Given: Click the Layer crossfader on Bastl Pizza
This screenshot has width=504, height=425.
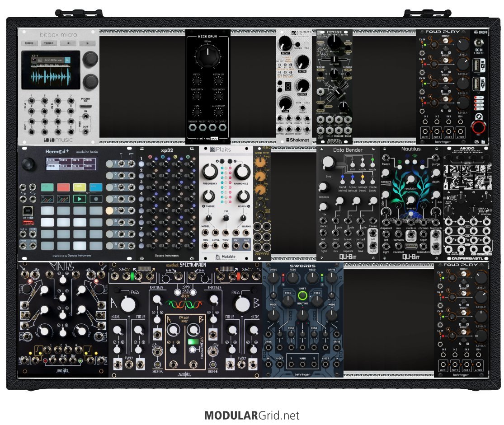Looking at the screenshot, I should [334, 60].
